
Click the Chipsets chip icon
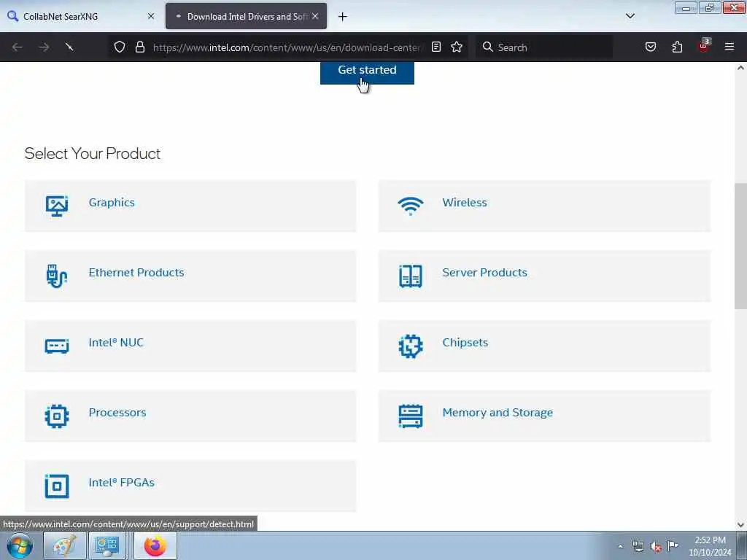click(x=410, y=346)
